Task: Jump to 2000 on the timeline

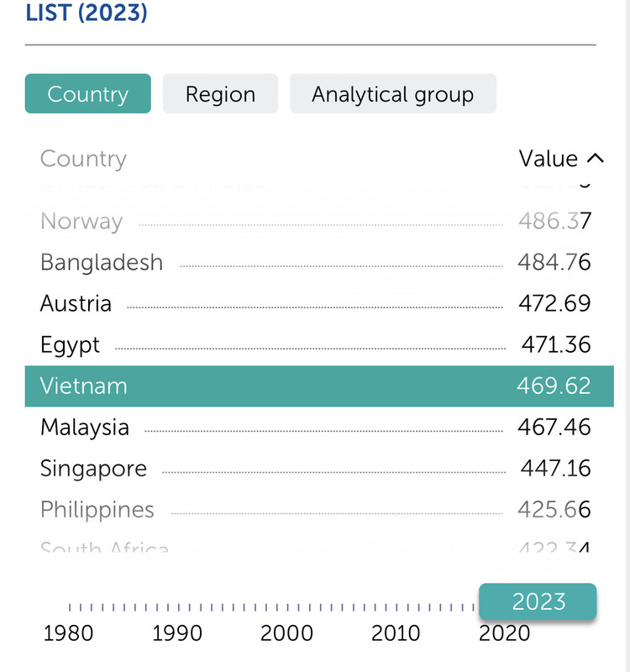Action: pos(286,633)
